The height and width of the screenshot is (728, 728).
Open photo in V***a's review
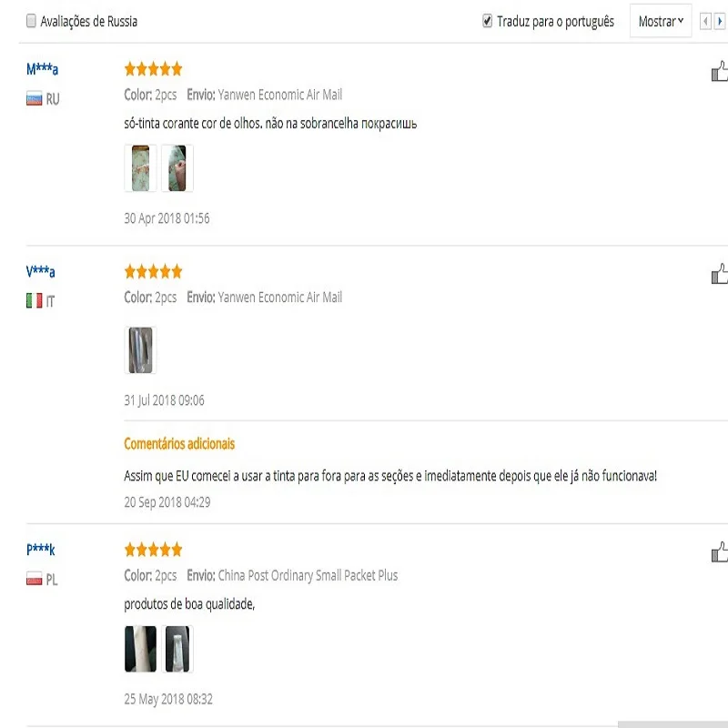[x=140, y=350]
